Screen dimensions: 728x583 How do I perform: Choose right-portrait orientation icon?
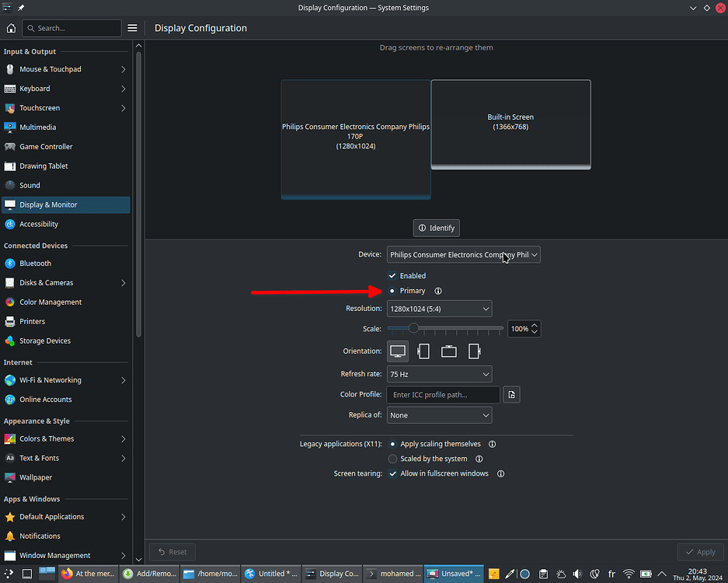point(474,351)
